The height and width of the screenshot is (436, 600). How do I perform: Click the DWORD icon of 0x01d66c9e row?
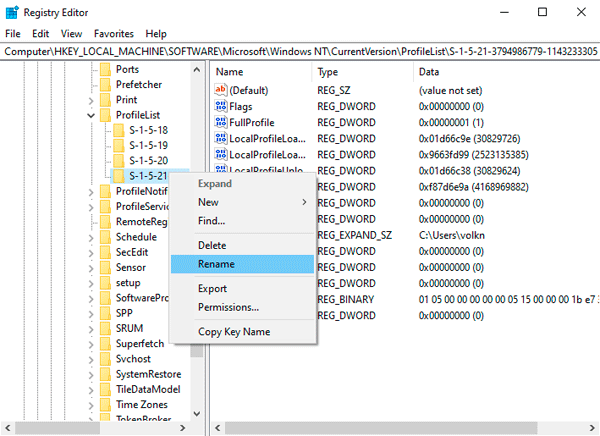pyautogui.click(x=221, y=139)
